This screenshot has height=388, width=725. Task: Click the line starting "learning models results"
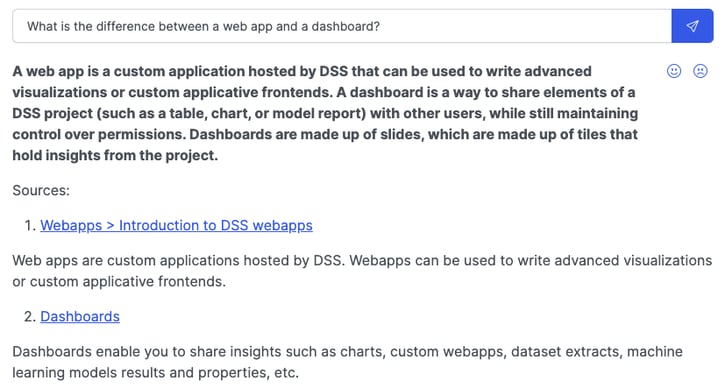click(x=155, y=372)
